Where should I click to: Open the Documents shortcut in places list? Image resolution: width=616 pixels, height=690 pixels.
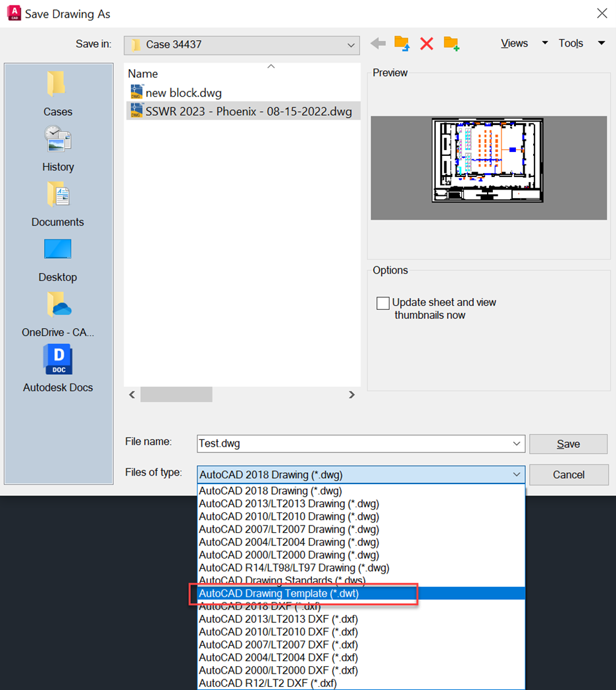[x=58, y=204]
